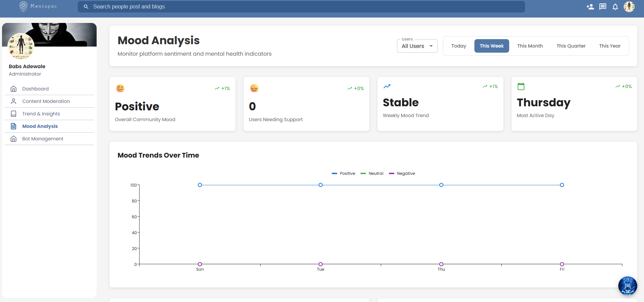Click the Mentspac logo
This screenshot has height=302, width=644.
pos(38,6)
